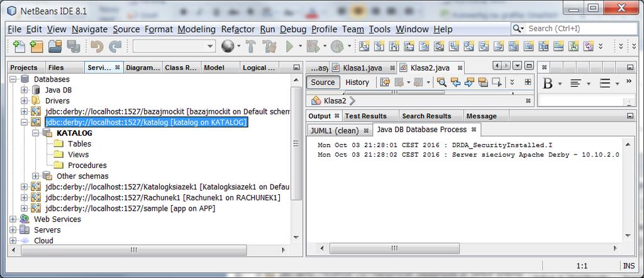Click the Find Selection magnifier icon
Image resolution: width=644 pixels, height=278 pixels.
[441, 82]
